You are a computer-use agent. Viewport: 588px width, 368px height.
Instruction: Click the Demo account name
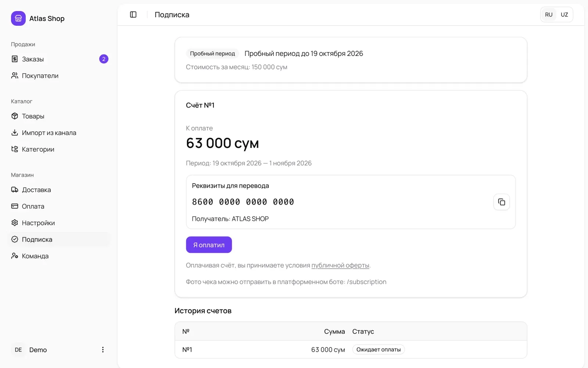[x=38, y=350]
